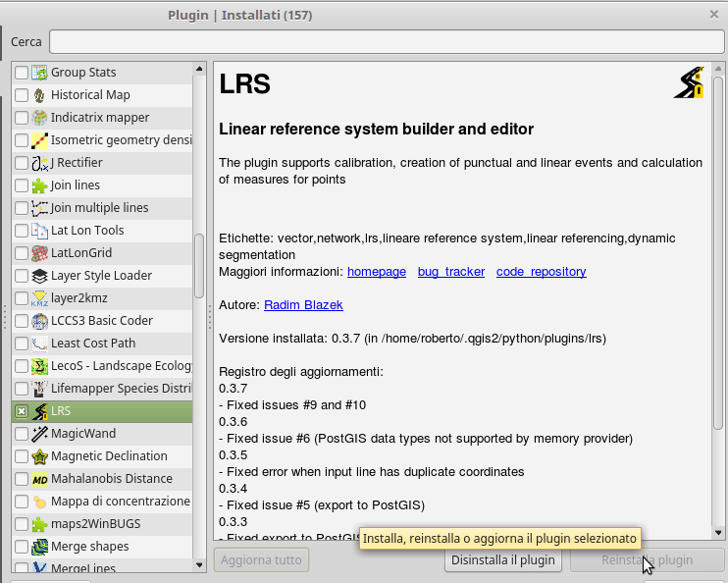Click the MagicWand plugin icon
728x583 pixels.
39,434
